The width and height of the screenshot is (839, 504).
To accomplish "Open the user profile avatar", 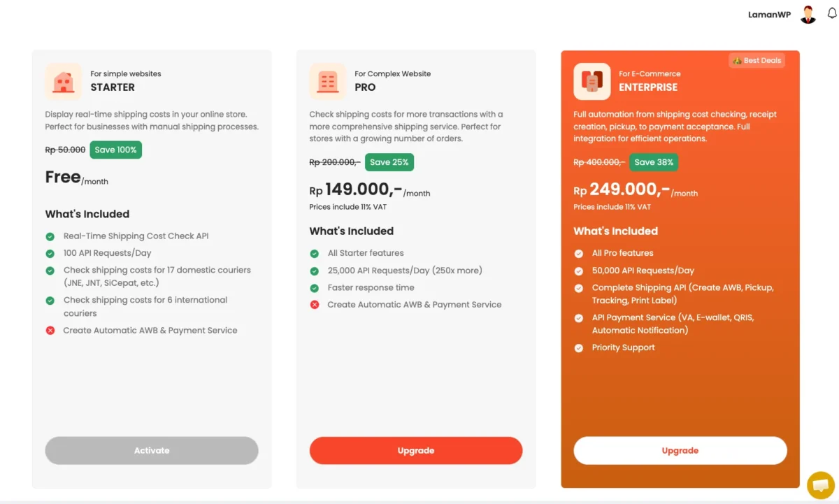I will click(x=808, y=14).
